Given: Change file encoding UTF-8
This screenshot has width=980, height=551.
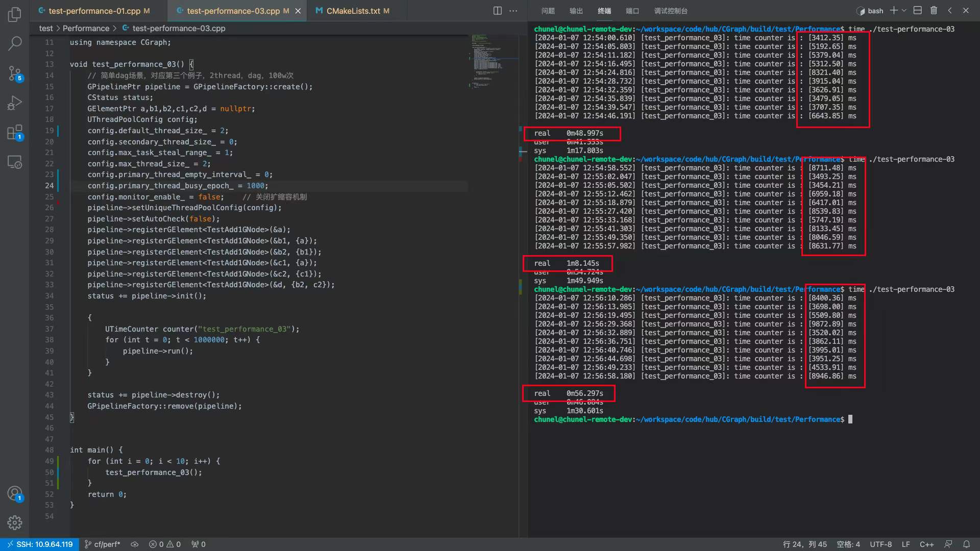Looking at the screenshot, I should click(x=881, y=544).
